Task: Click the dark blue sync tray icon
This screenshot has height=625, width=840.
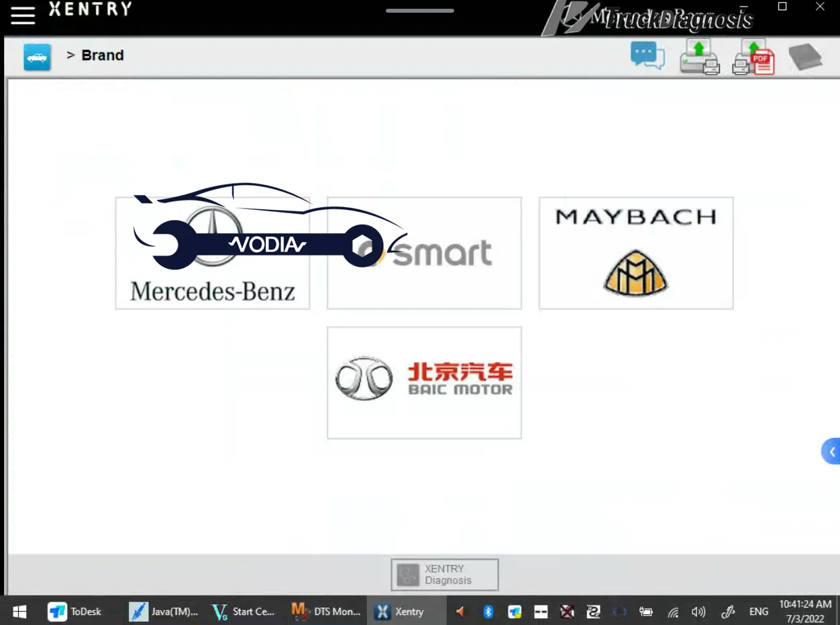Action: [619, 612]
